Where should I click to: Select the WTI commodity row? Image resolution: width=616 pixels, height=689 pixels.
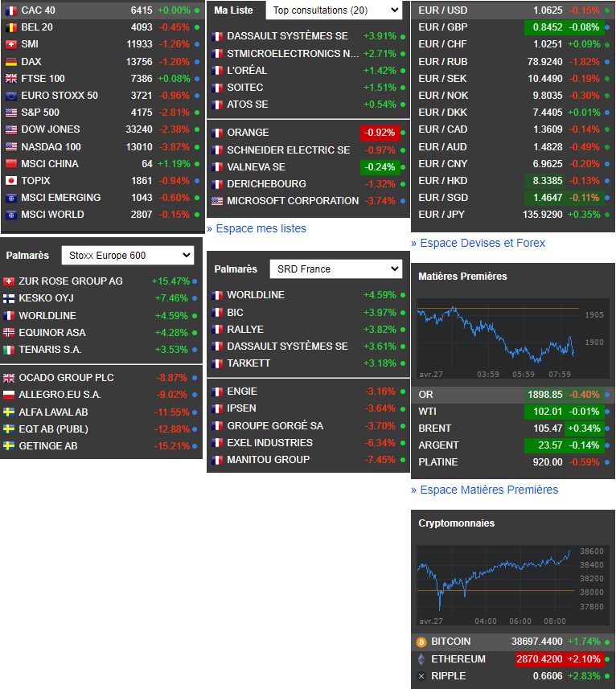point(513,412)
